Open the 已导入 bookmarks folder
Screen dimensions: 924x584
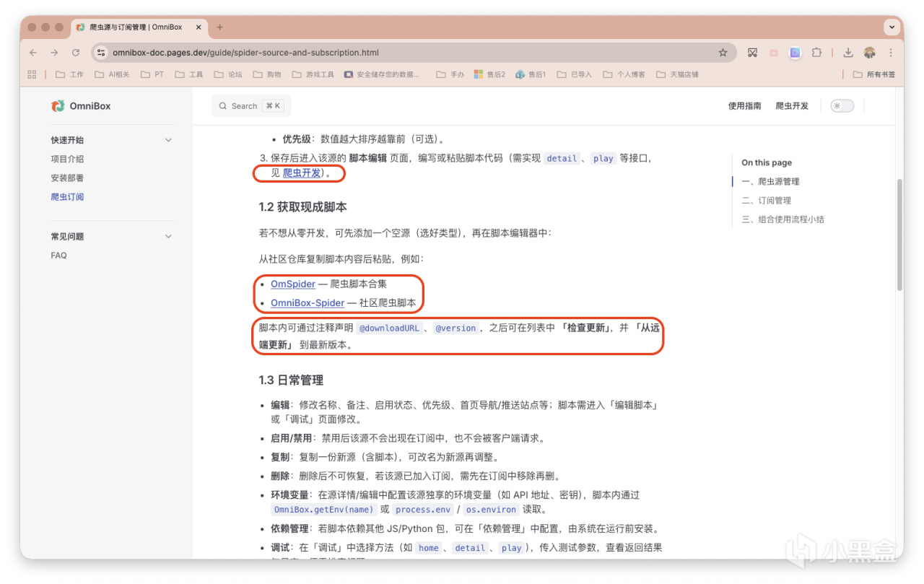(x=575, y=74)
